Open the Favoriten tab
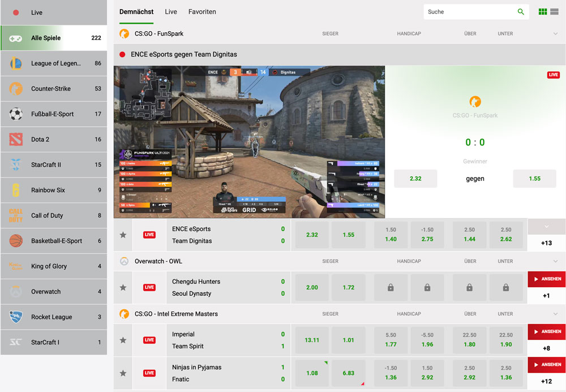566x392 pixels. coord(202,12)
